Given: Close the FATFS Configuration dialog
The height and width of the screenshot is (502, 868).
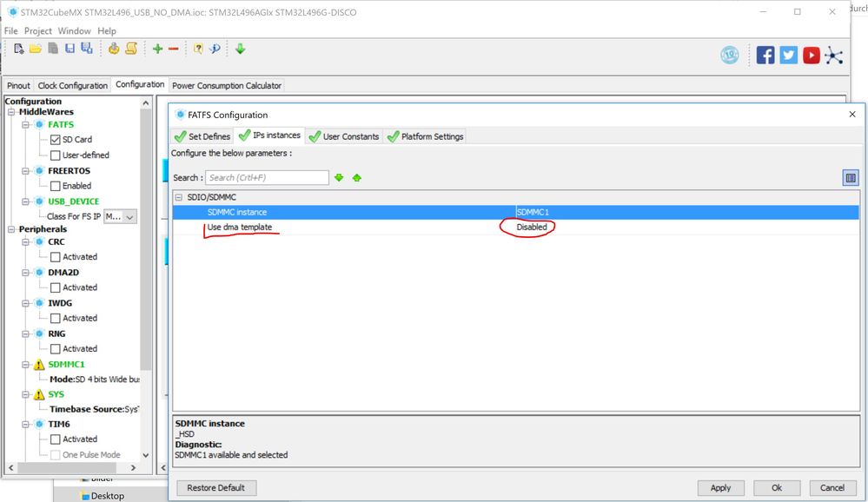Looking at the screenshot, I should [x=852, y=114].
